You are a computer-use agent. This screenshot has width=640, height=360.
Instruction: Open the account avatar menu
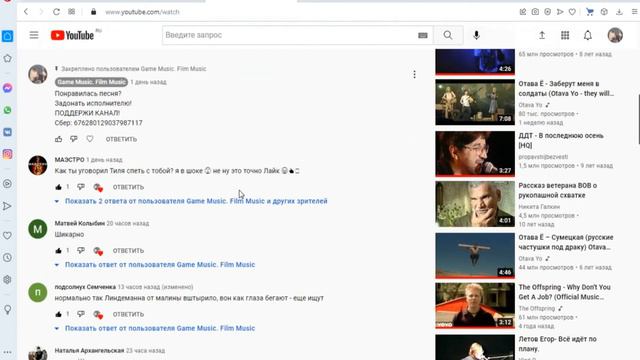(615, 36)
